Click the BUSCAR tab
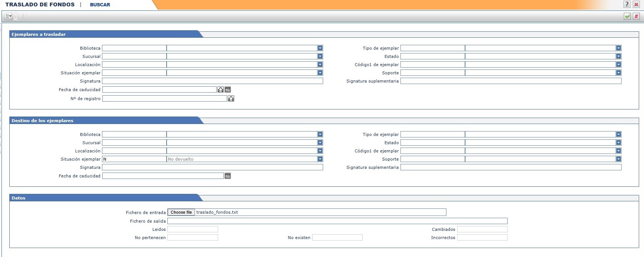The image size is (644, 257). point(100,5)
